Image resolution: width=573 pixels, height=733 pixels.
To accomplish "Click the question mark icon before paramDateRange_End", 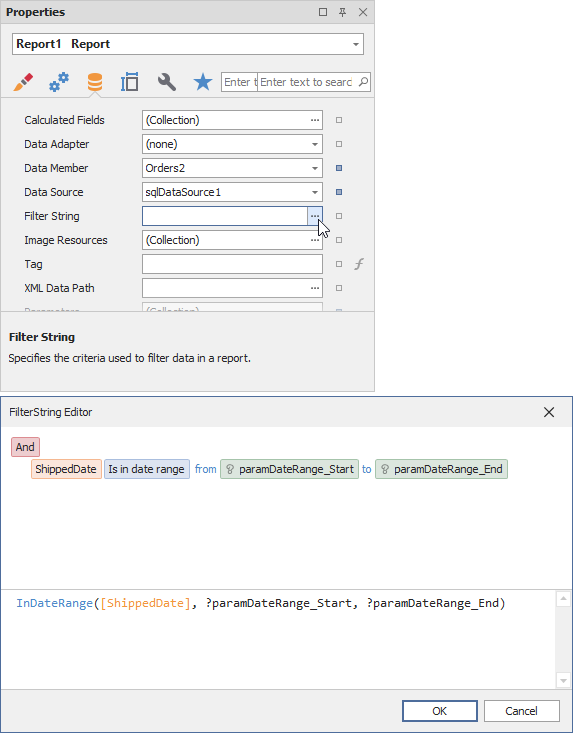I will [385, 469].
